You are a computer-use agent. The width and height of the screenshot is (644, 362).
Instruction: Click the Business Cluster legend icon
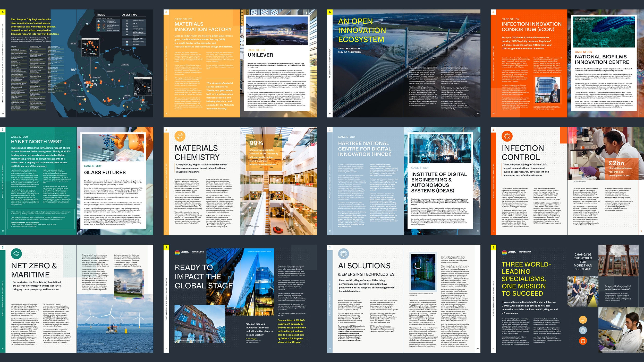[127, 21]
